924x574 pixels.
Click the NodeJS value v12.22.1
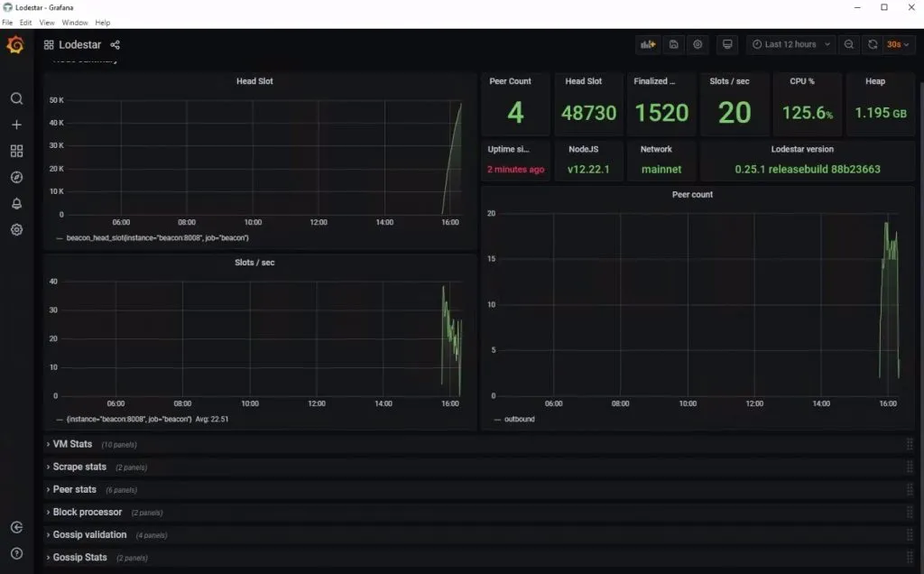click(x=588, y=170)
